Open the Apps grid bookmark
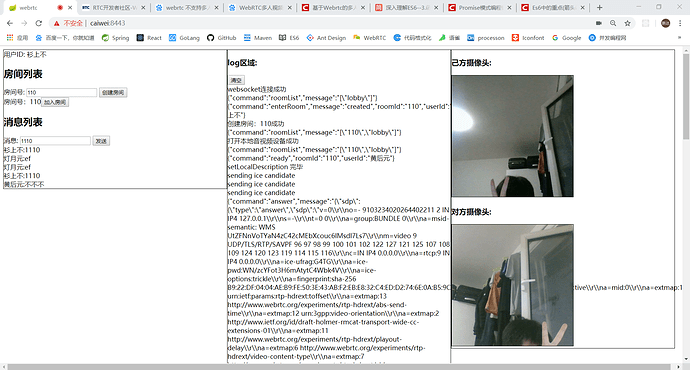The height and width of the screenshot is (370, 690). pyautogui.click(x=17, y=38)
